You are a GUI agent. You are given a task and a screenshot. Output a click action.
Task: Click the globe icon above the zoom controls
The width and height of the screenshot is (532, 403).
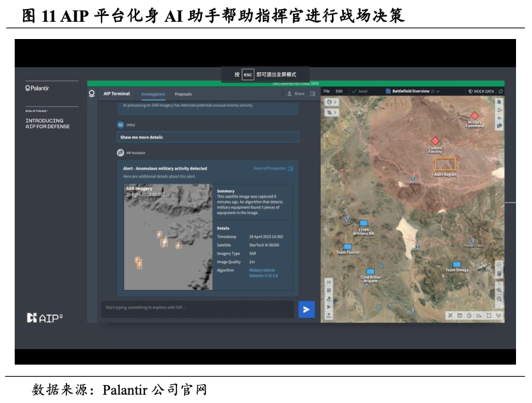[x=499, y=265]
